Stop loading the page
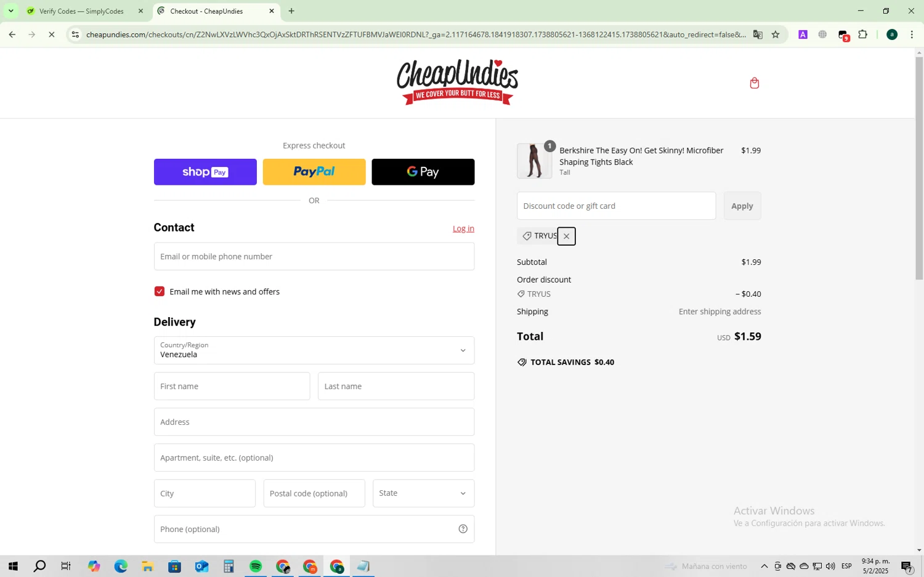The height and width of the screenshot is (577, 924). pyautogui.click(x=52, y=34)
